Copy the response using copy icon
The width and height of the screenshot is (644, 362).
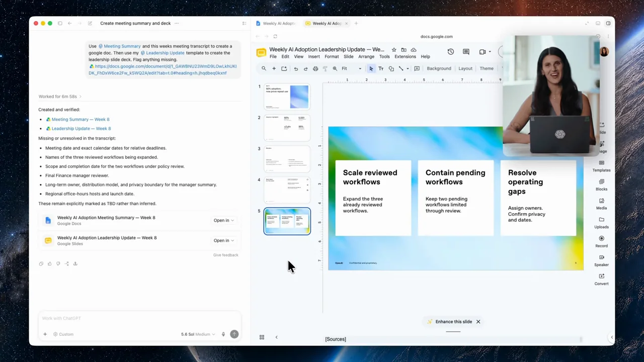[x=41, y=263]
